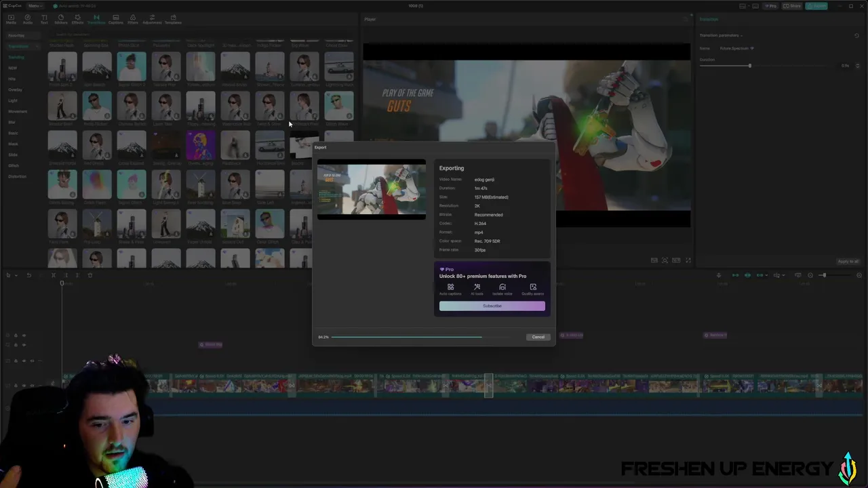Cancel the export in progress
The image size is (868, 488).
[x=538, y=337]
